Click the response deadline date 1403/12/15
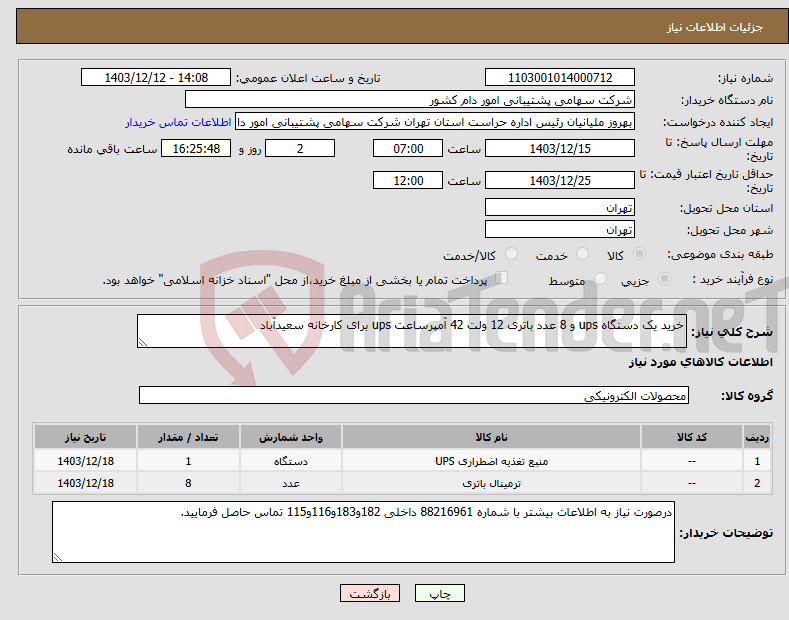 560,148
